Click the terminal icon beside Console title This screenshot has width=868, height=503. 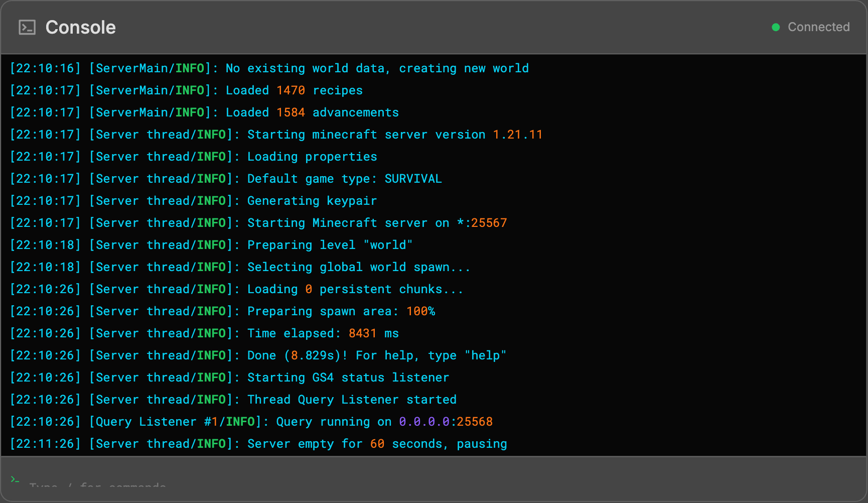coord(27,27)
